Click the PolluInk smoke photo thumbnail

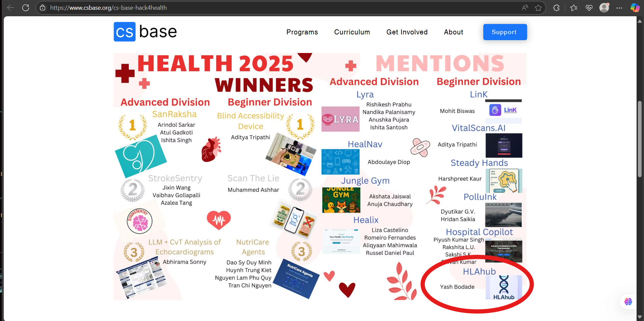(x=504, y=215)
